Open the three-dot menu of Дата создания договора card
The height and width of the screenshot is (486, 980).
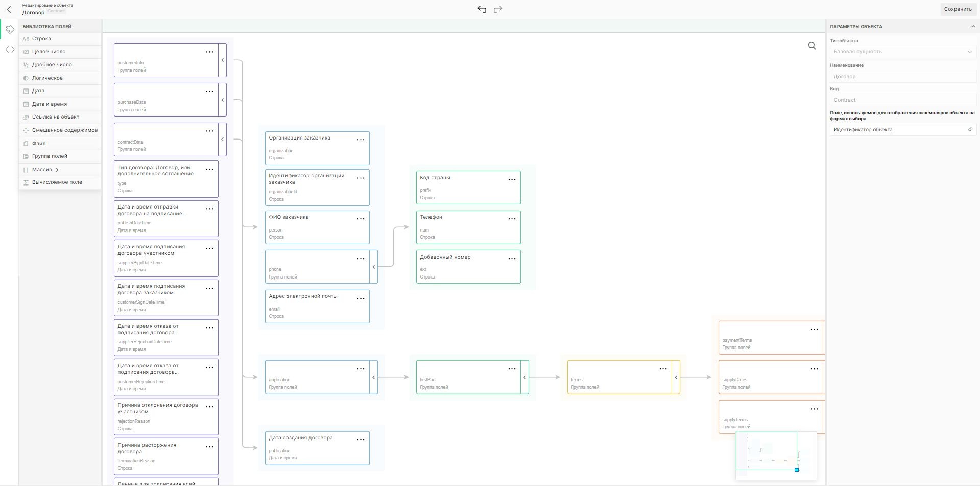pyautogui.click(x=361, y=440)
